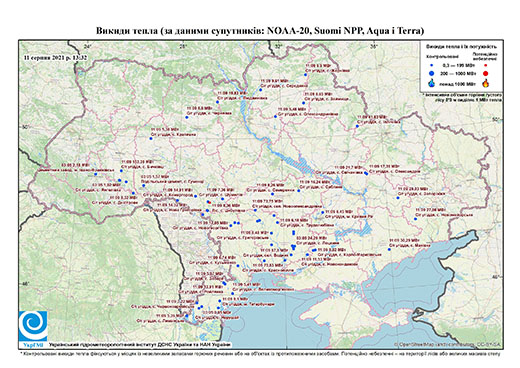Viewport: 520px width, 368px height.
Task: Click the footnote text below the map
Action: [260, 353]
